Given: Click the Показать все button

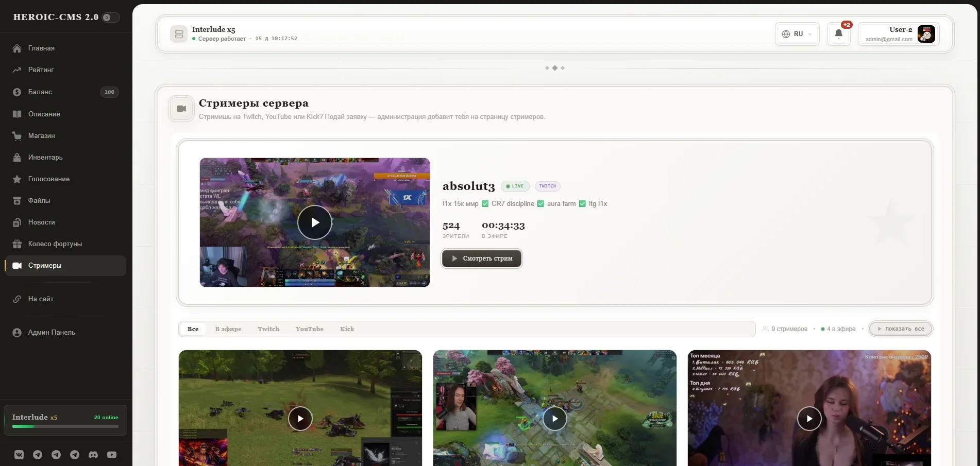Looking at the screenshot, I should [x=901, y=329].
